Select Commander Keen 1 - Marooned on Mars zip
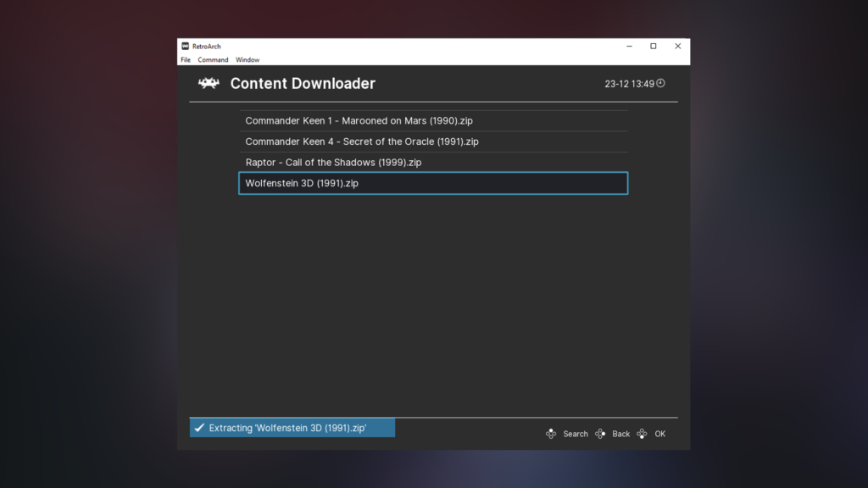Image resolution: width=868 pixels, height=488 pixels. pos(433,120)
